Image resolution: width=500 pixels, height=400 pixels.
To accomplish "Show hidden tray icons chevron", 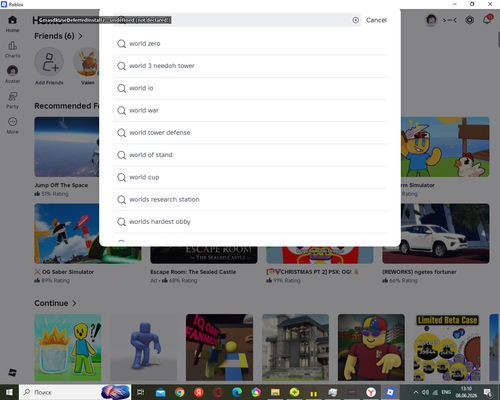I will click(416, 392).
